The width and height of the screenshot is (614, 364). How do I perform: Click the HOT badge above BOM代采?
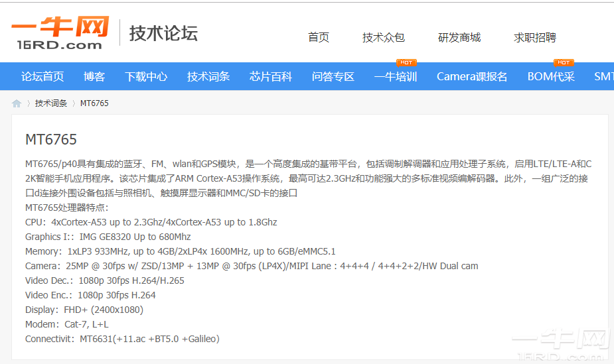[x=564, y=63]
